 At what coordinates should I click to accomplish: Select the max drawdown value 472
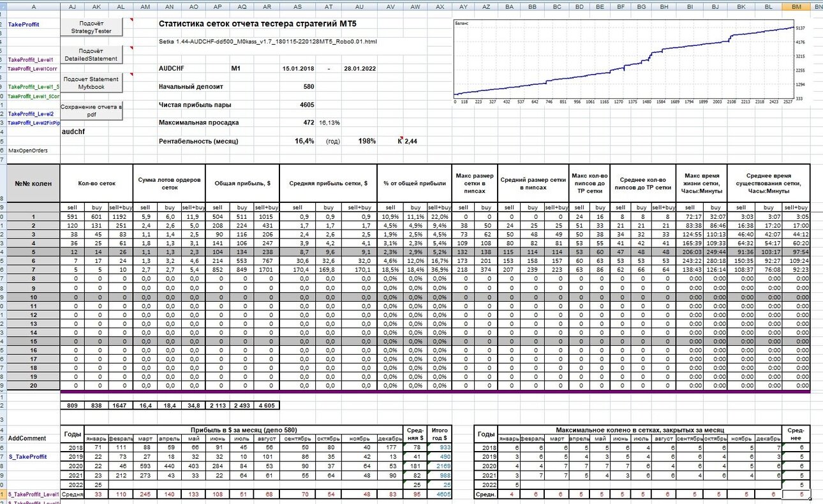308,122
